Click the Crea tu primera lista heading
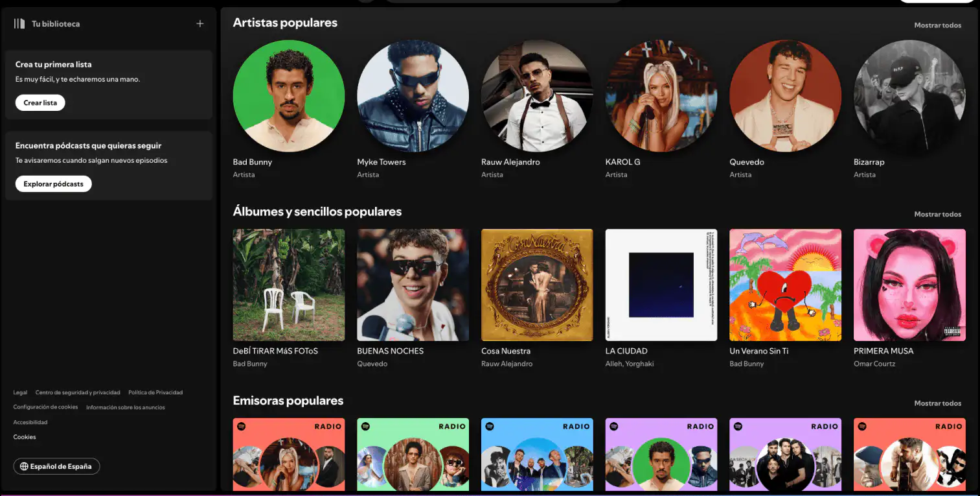 tap(54, 65)
